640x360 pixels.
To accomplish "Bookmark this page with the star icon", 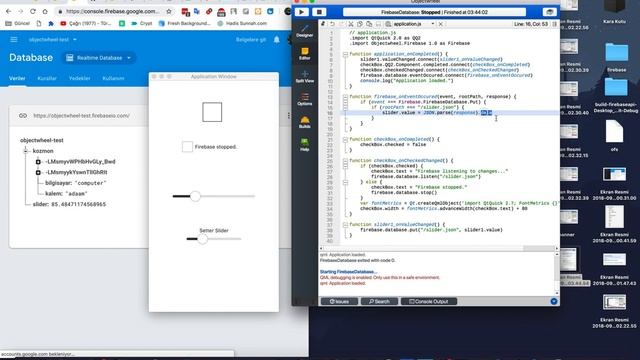I will [169, 11].
